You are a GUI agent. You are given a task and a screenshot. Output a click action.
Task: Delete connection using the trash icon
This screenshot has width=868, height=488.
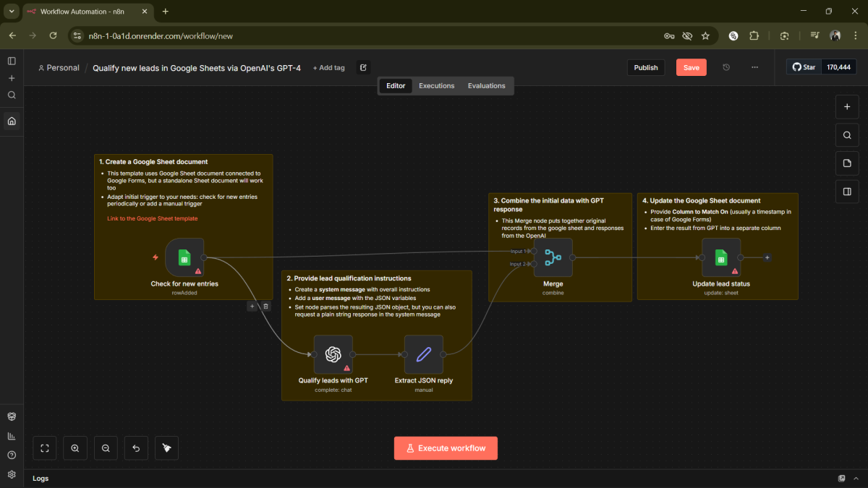pyautogui.click(x=265, y=307)
